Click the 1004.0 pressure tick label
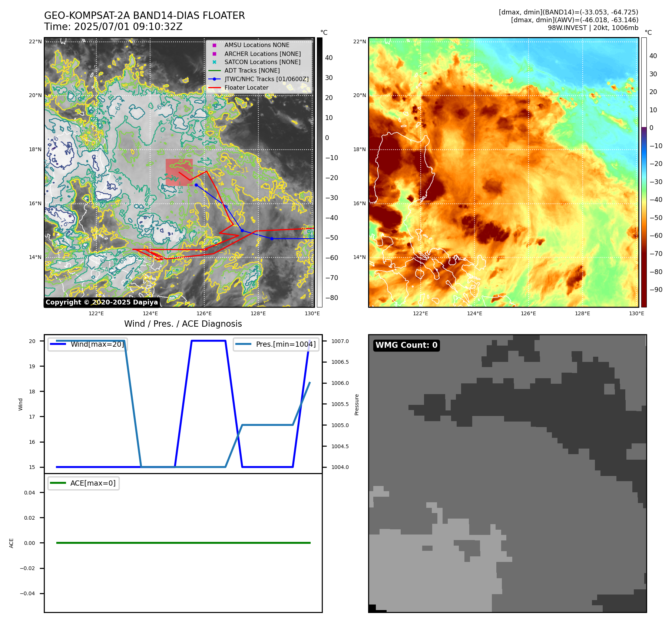The height and width of the screenshot is (626, 672). (x=340, y=467)
